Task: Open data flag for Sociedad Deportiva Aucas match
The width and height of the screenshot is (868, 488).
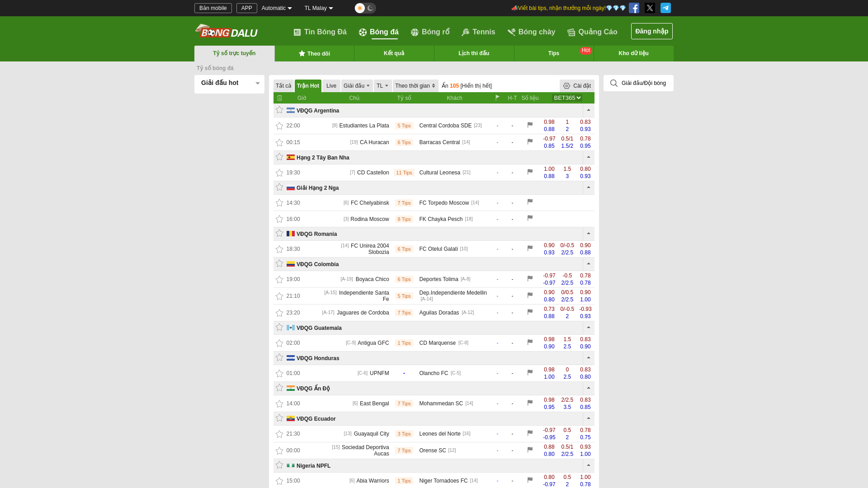Action: click(530, 450)
